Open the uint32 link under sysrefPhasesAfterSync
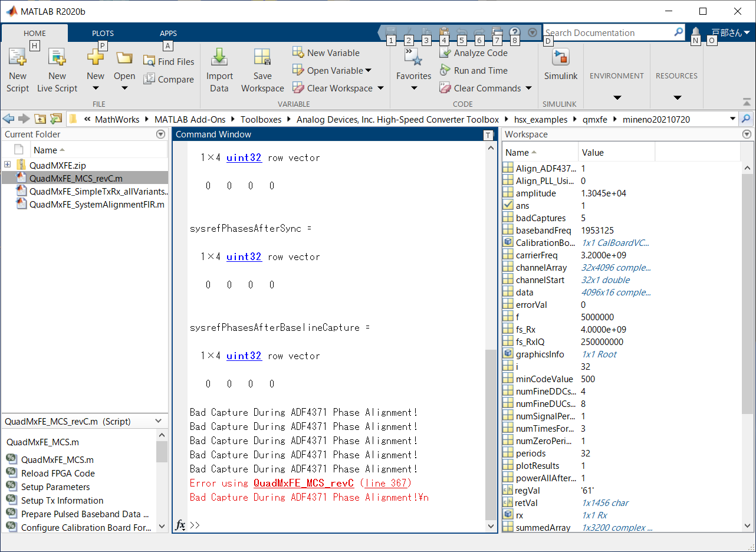Screen dimensions: 756x552 (x=244, y=257)
